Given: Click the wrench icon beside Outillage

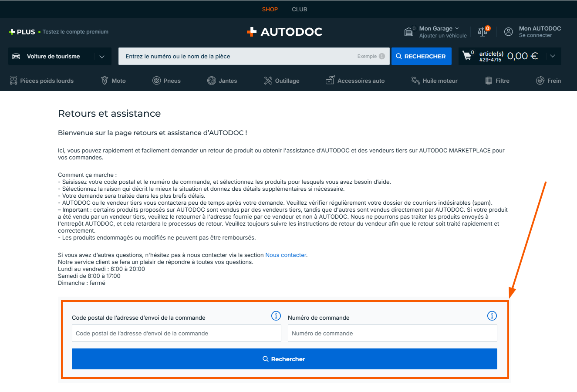Looking at the screenshot, I should 268,81.
